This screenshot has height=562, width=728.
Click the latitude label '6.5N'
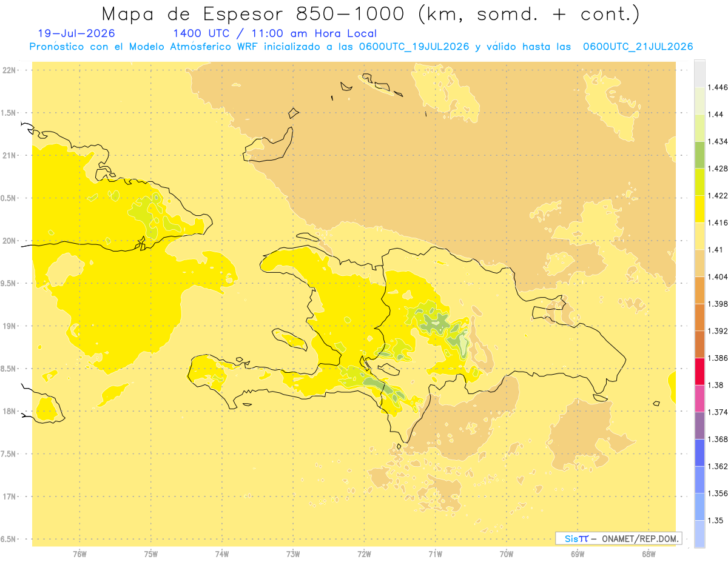tap(9, 539)
